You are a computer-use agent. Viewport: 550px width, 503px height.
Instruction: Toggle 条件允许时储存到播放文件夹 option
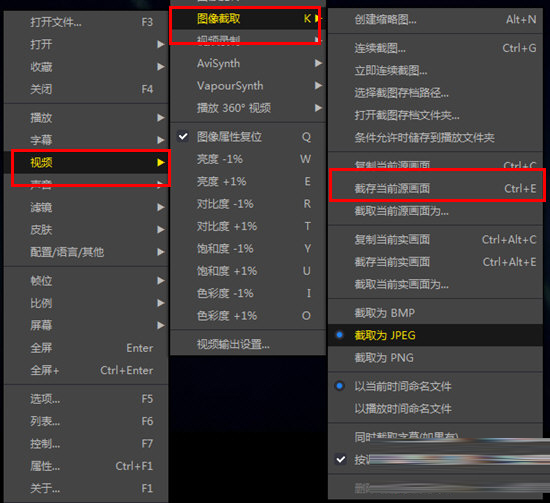click(x=435, y=138)
